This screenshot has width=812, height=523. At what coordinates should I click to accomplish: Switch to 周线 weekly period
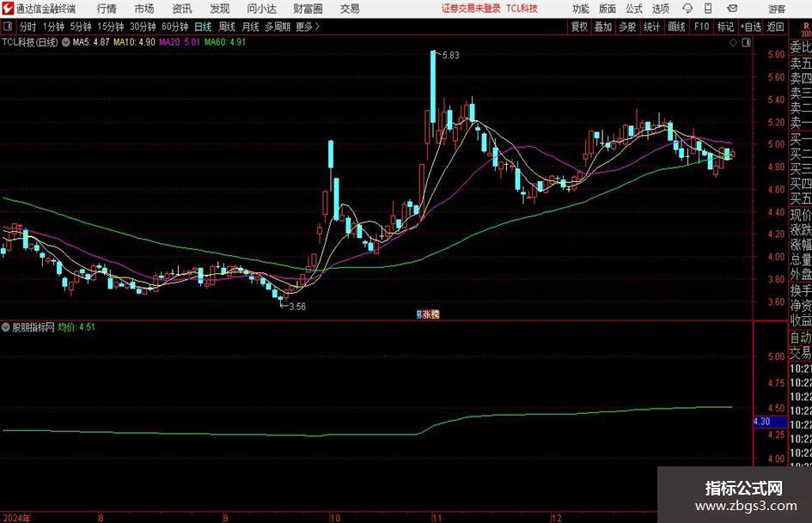(227, 27)
